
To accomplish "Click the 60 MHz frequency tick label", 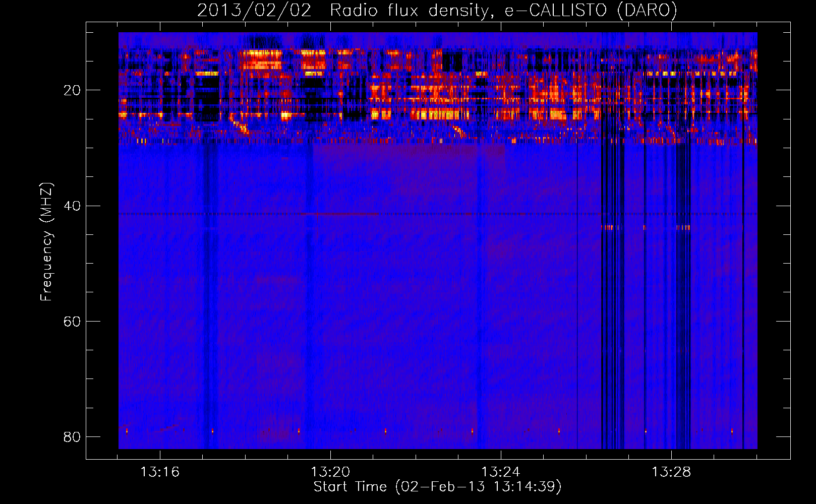I will coord(72,321).
